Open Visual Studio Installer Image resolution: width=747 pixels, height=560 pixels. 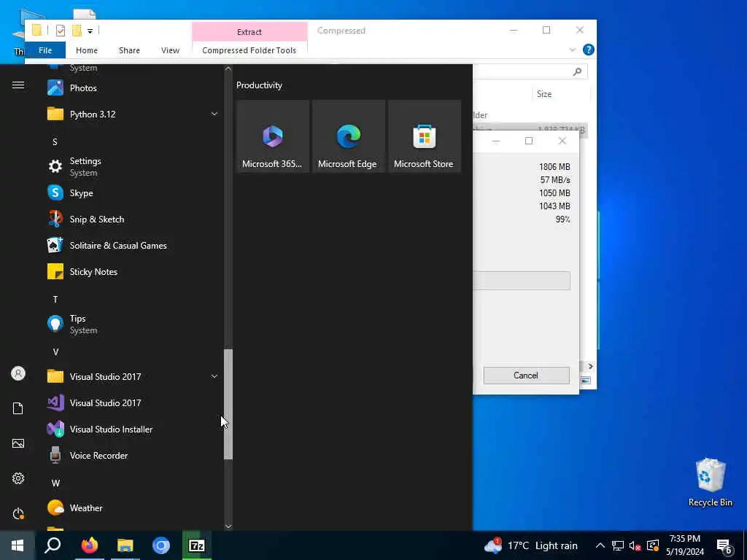click(131, 429)
